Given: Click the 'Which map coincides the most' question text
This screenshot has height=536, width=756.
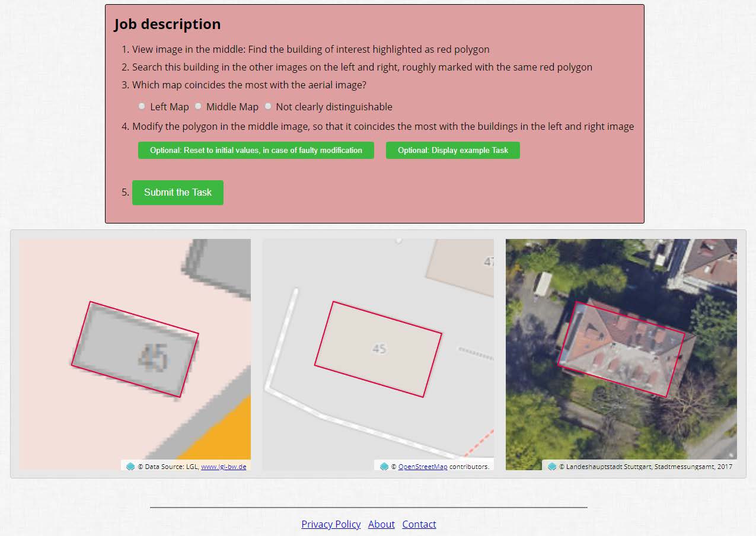Looking at the screenshot, I should coord(249,85).
